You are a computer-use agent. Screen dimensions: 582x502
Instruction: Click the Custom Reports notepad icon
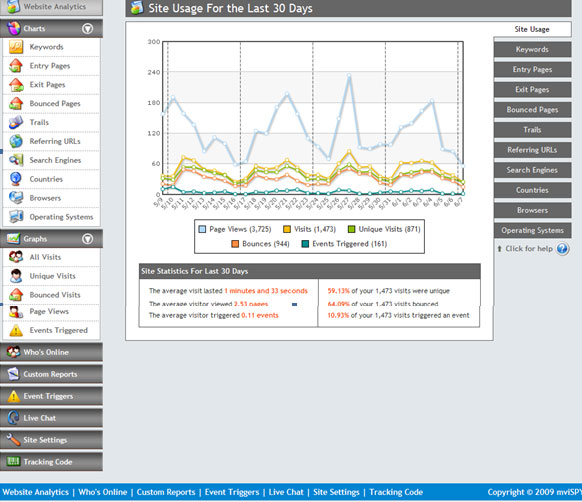click(13, 374)
